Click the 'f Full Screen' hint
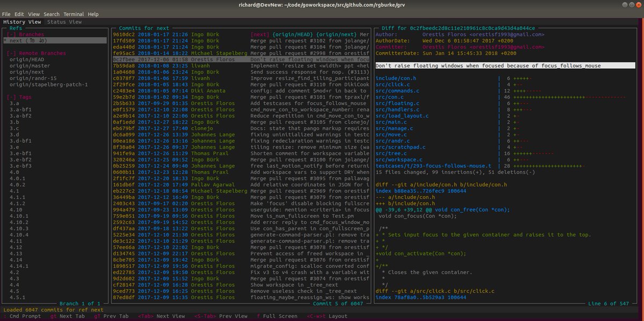This screenshot has height=321, width=644. [278, 316]
